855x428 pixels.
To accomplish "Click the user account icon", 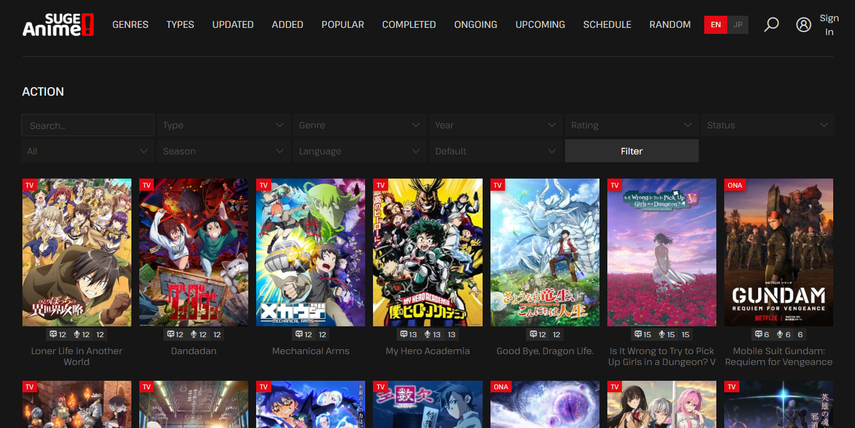I will click(x=804, y=25).
